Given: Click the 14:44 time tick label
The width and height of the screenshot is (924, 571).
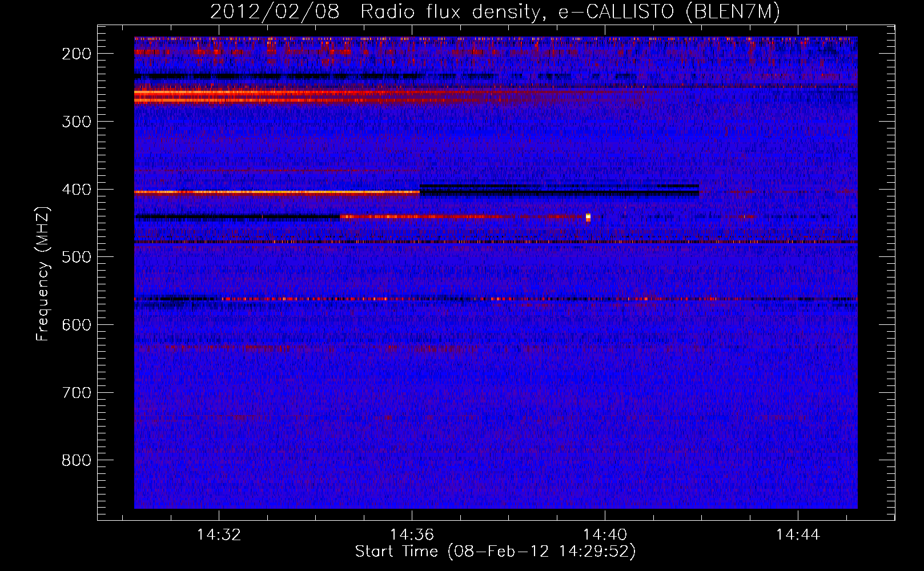Looking at the screenshot, I should [x=798, y=535].
